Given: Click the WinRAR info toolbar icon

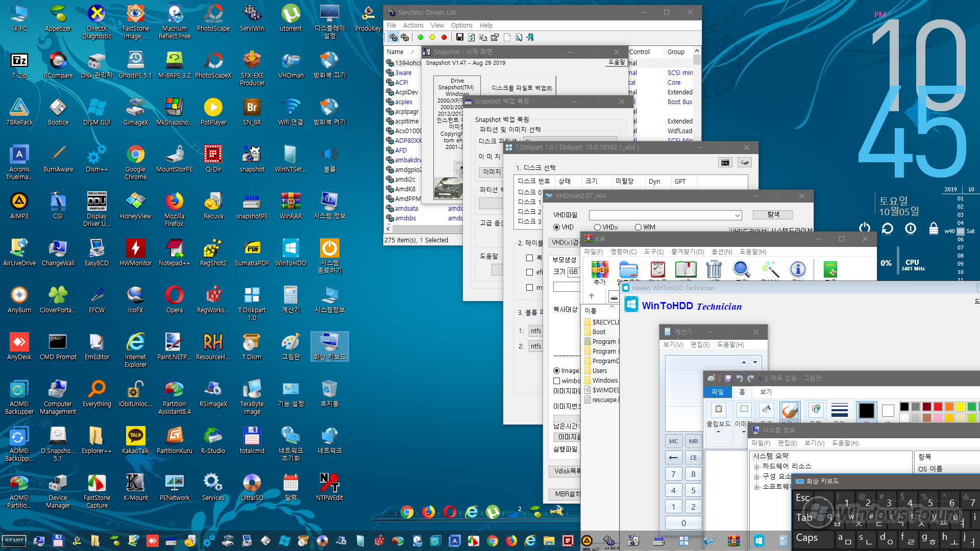Looking at the screenshot, I should [x=798, y=269].
